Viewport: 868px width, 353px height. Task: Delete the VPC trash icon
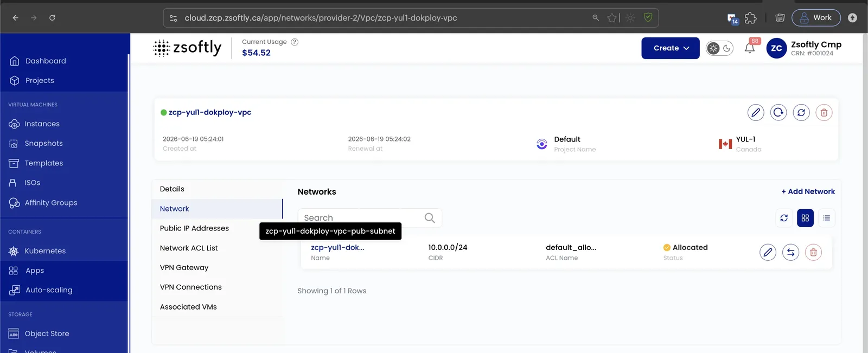824,112
